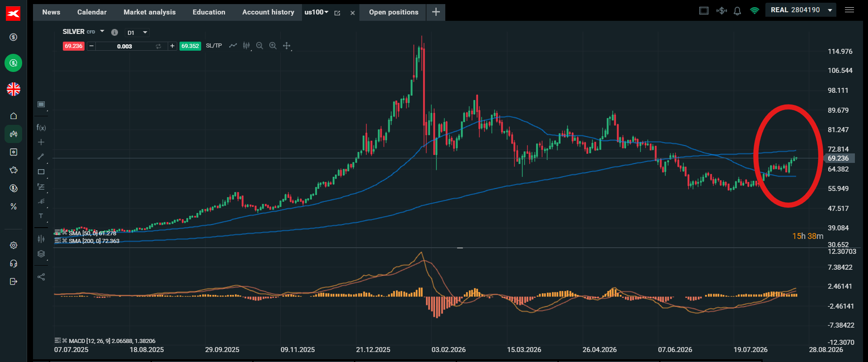Toggle the volume invert arrows icon
The width and height of the screenshot is (868, 362).
(158, 46)
